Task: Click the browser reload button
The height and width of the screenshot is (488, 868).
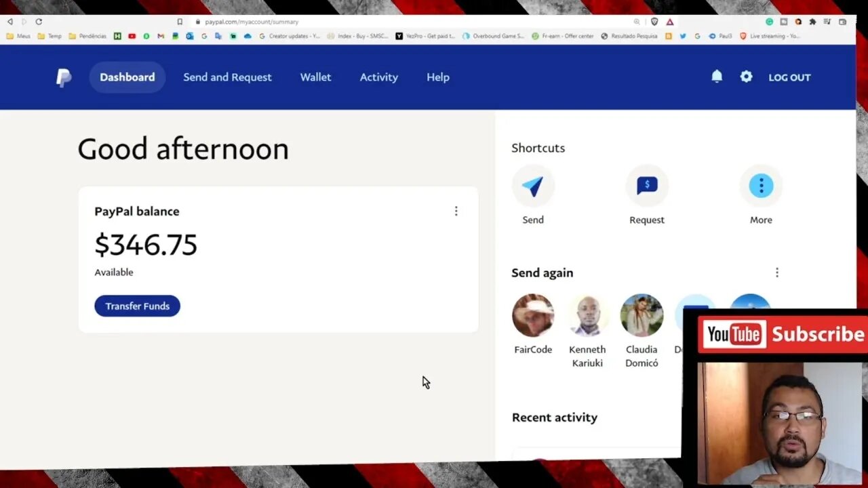Action: tap(39, 22)
